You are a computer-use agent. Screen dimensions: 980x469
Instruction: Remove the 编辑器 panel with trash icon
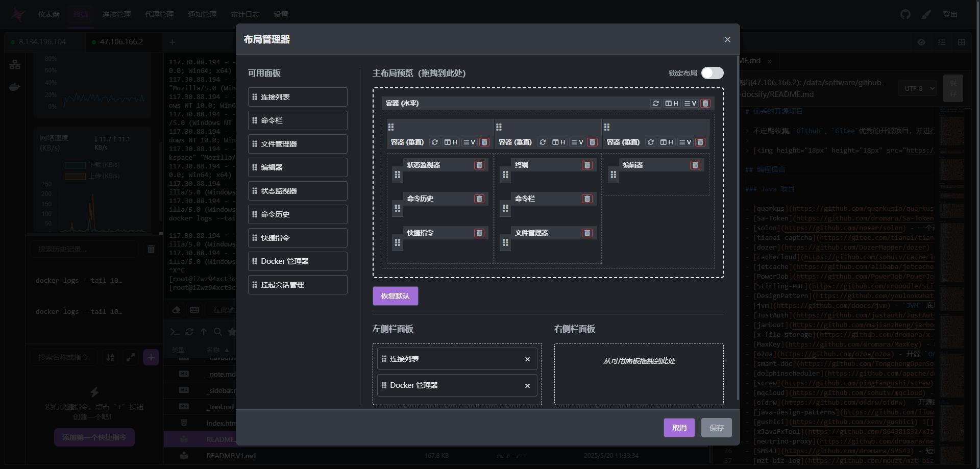click(695, 165)
